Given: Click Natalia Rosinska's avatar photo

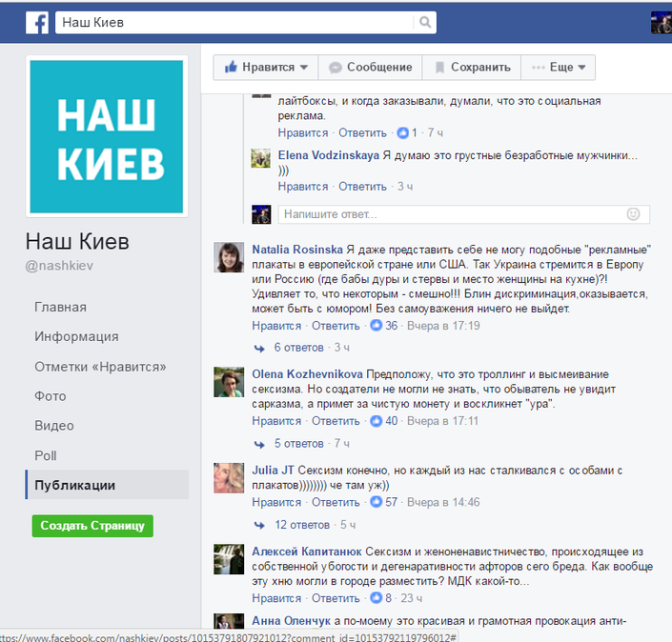Looking at the screenshot, I should [229, 257].
